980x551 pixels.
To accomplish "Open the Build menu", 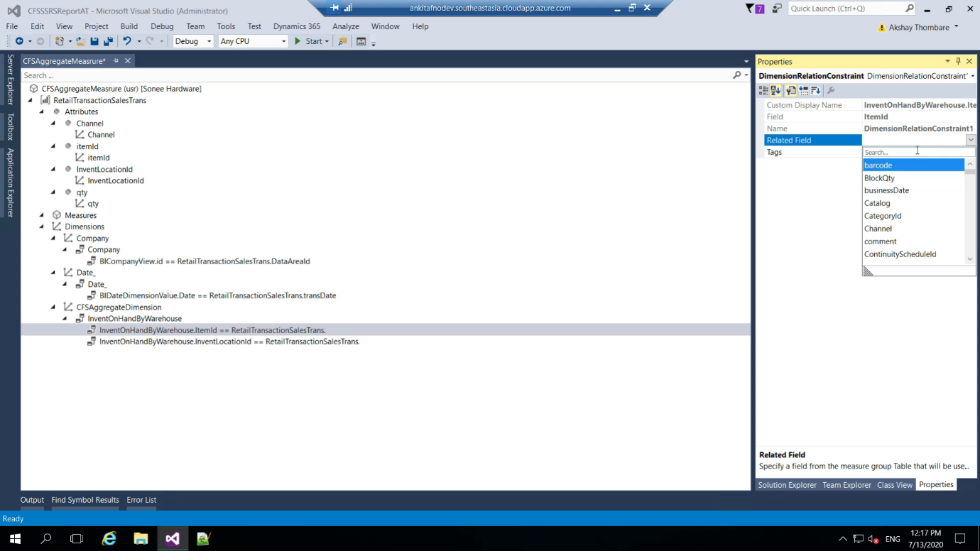I will tap(129, 26).
